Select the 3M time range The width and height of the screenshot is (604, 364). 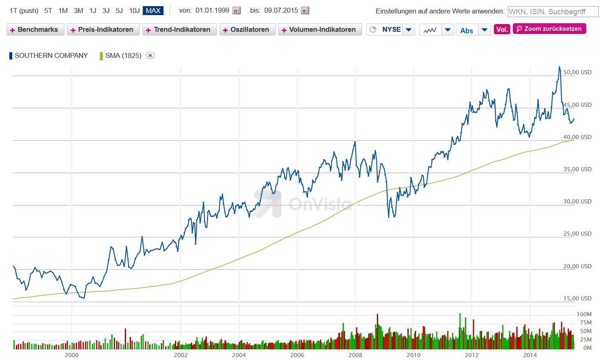pyautogui.click(x=78, y=11)
